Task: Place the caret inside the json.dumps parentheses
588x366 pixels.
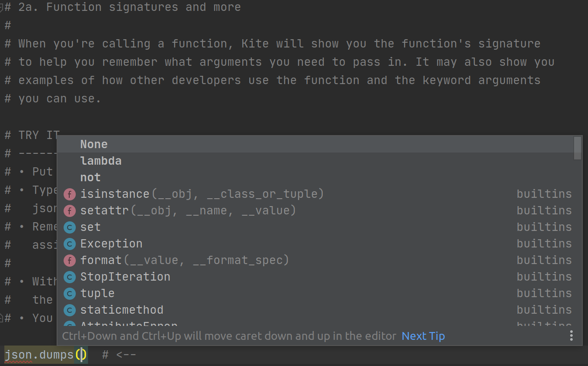Action: tap(81, 354)
